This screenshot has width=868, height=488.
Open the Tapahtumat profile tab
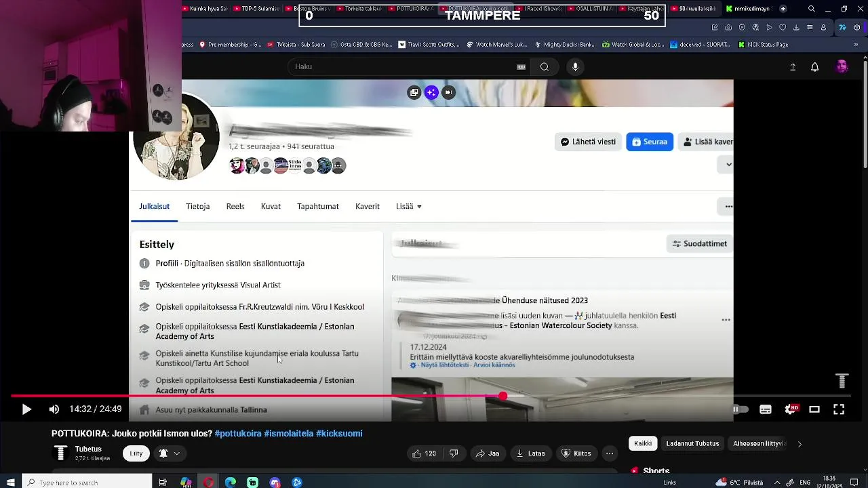(318, 206)
